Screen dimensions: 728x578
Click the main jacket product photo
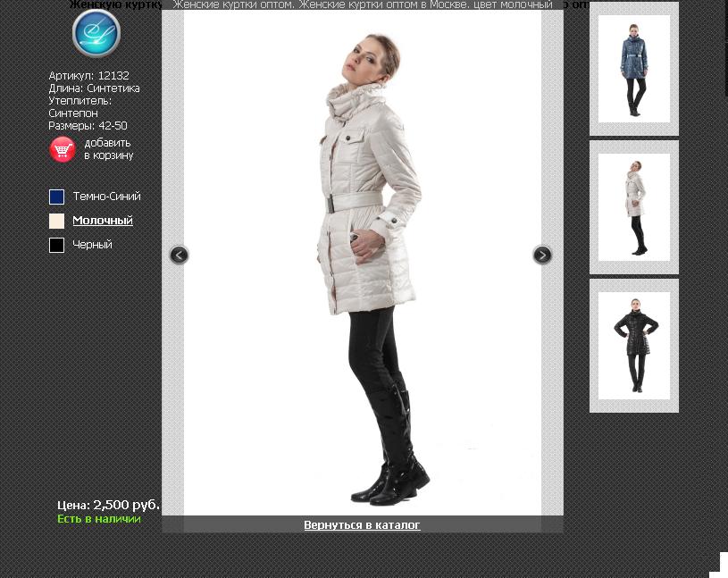coord(363,263)
